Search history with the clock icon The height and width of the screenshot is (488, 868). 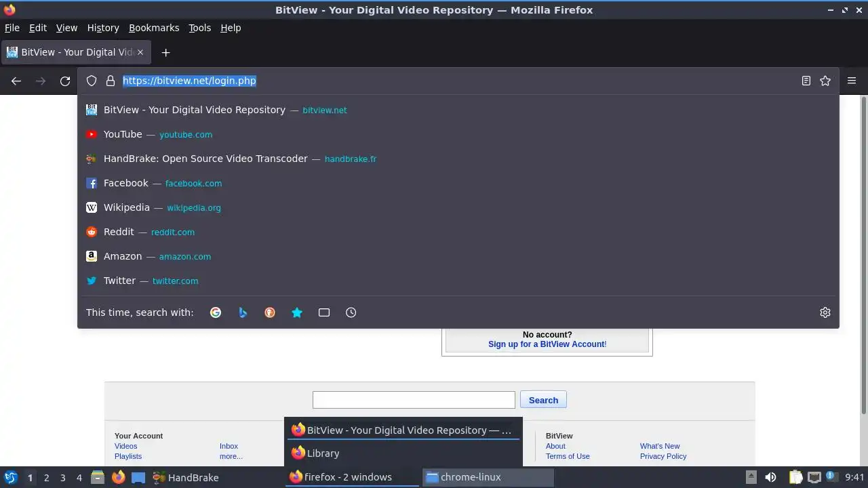click(x=351, y=312)
